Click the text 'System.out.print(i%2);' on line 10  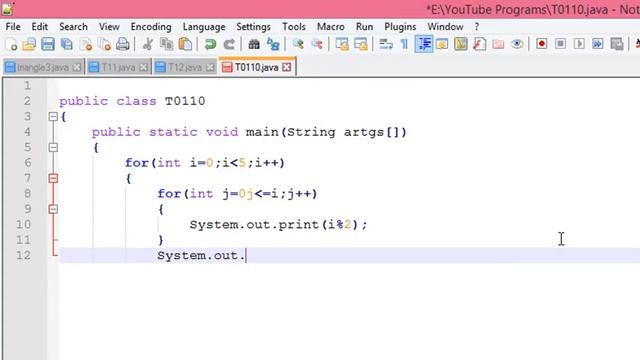pos(278,224)
